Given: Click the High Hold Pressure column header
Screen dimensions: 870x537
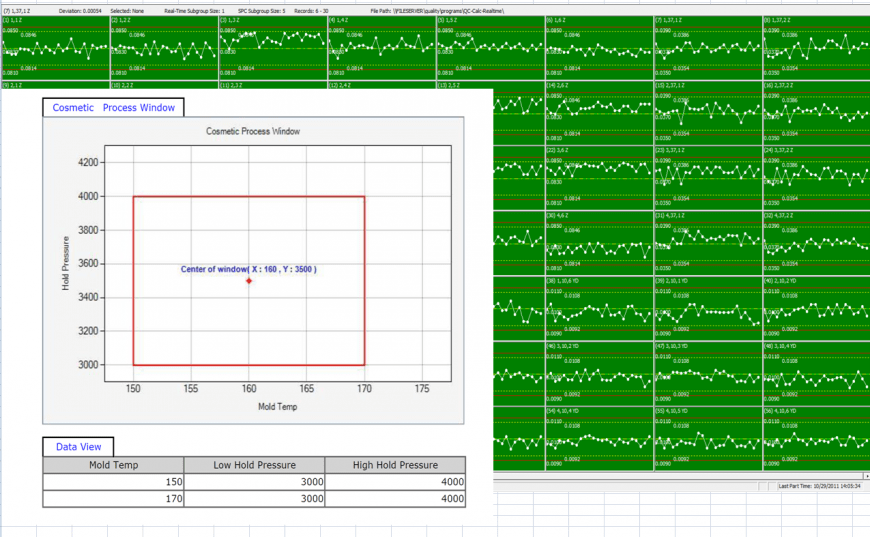Looking at the screenshot, I should point(396,465).
